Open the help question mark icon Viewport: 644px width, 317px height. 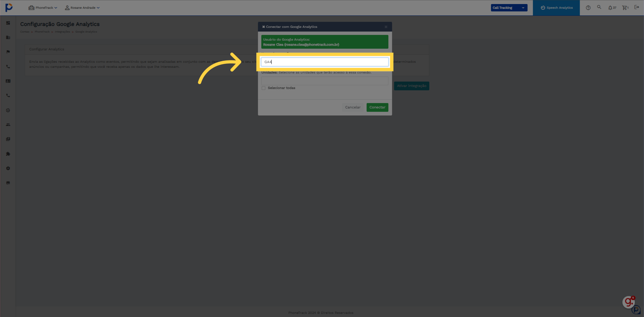pos(588,8)
